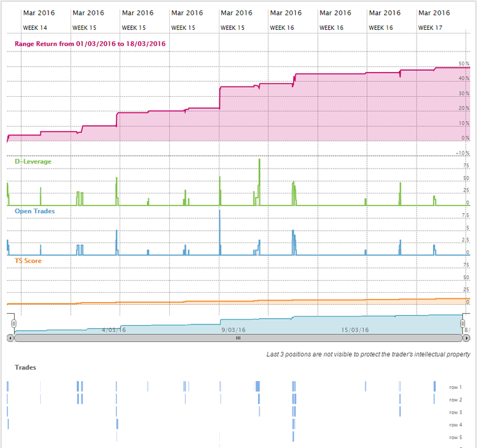This screenshot has width=477, height=448.
Task: Select the D-Leverage series label
Action: point(33,162)
